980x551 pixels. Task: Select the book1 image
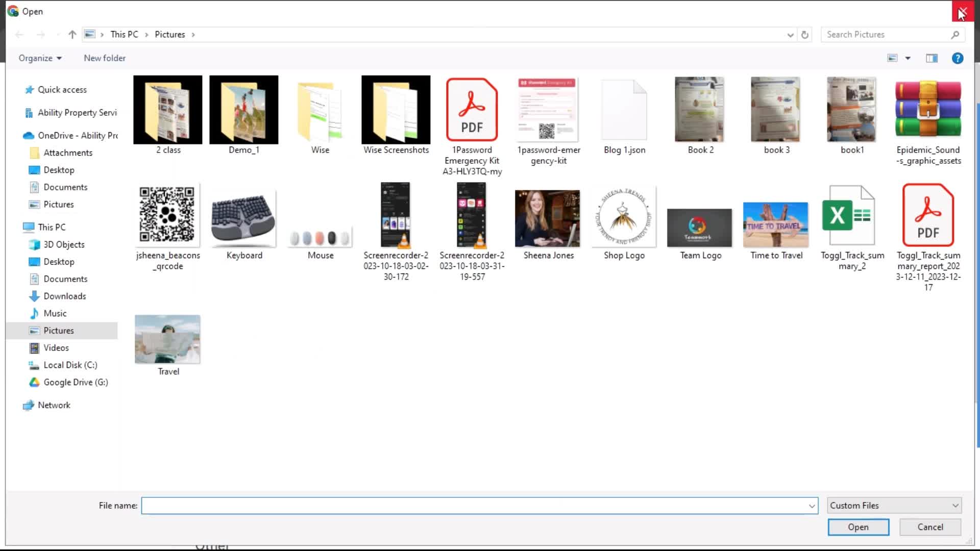[x=852, y=116]
